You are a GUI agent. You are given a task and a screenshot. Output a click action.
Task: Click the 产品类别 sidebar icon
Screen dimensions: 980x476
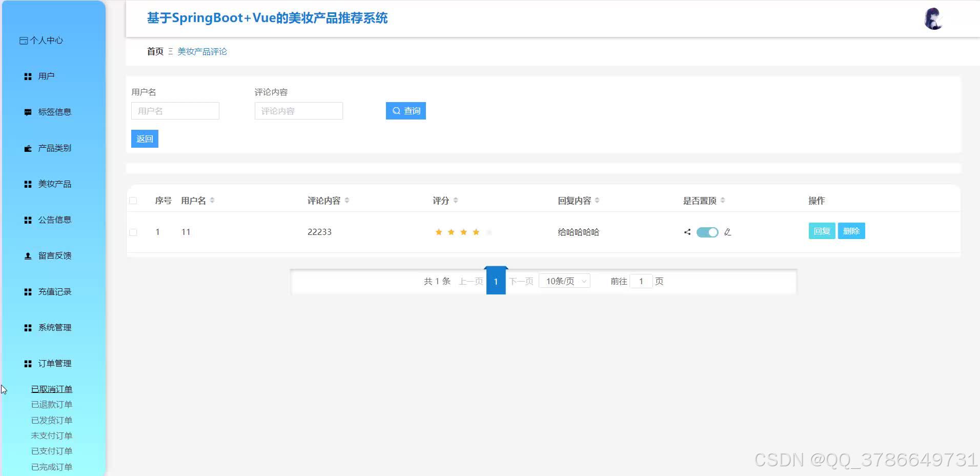pos(28,148)
